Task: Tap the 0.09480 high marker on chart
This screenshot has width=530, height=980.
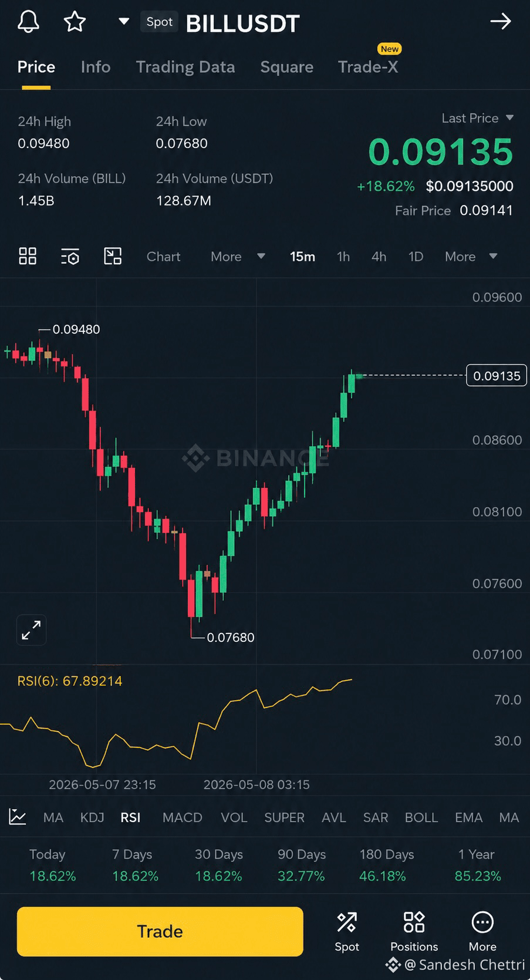Action: (76, 329)
